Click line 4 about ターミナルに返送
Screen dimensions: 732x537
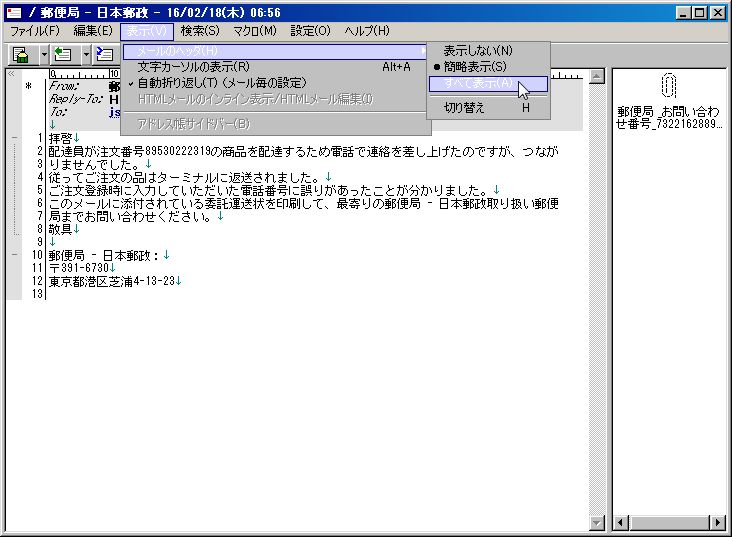[185, 177]
